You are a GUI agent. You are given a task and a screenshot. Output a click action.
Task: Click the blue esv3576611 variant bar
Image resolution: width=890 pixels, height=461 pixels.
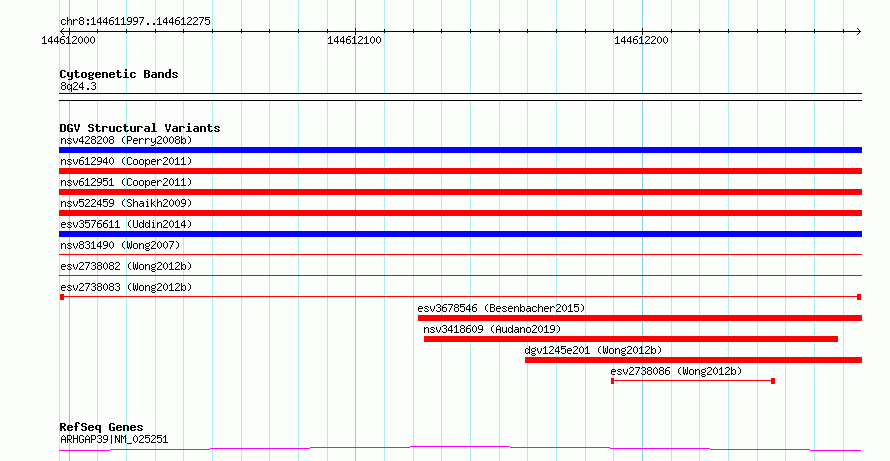click(x=460, y=234)
